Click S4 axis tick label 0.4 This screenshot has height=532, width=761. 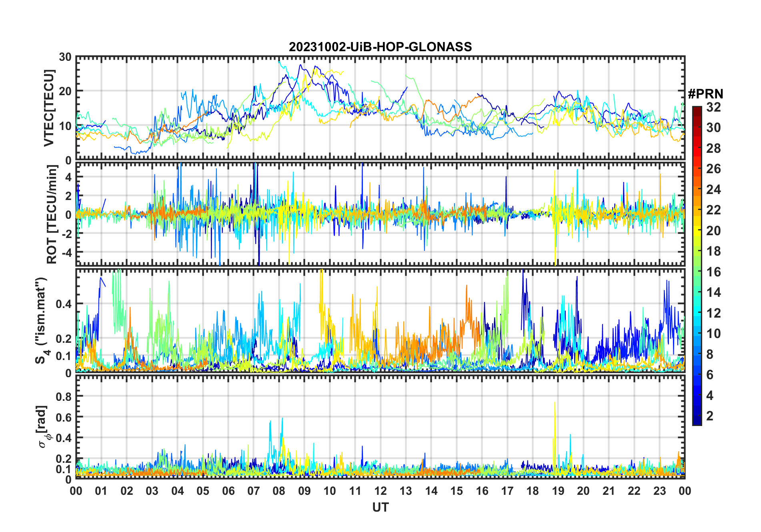point(64,304)
